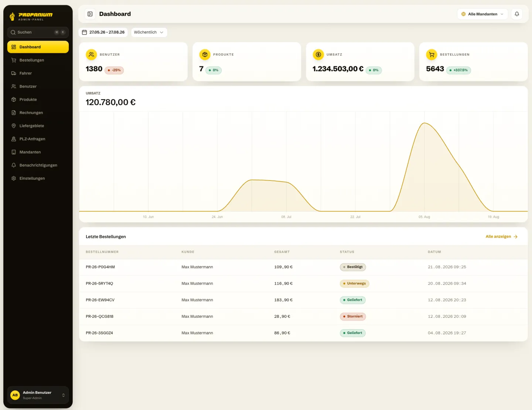The width and height of the screenshot is (532, 410).
Task: Click the Storniert status badge
Action: coord(353,317)
